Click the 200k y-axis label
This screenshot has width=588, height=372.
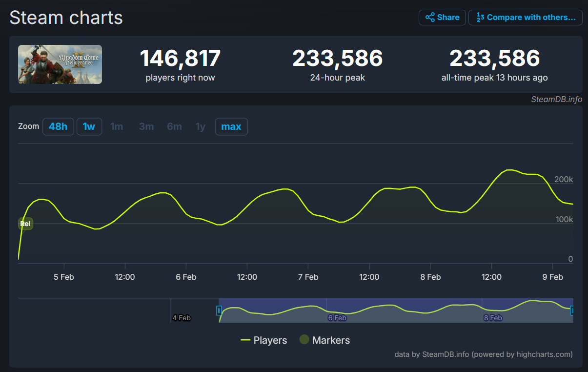564,180
